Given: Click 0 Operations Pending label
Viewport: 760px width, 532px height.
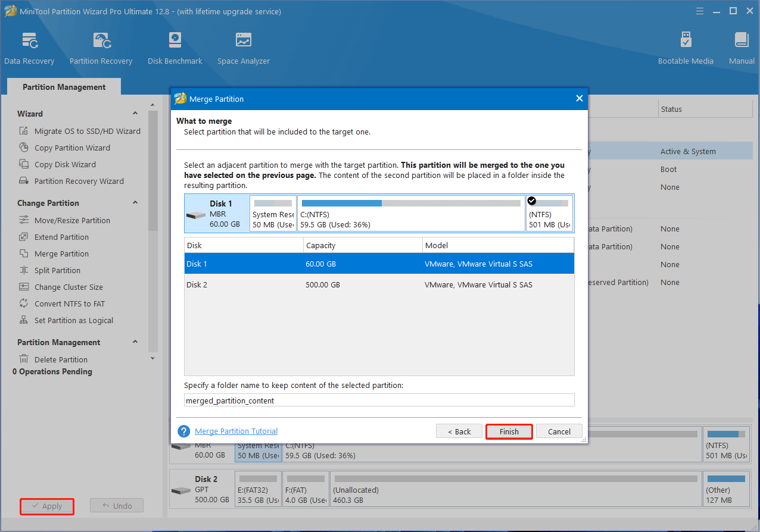Looking at the screenshot, I should click(x=52, y=371).
